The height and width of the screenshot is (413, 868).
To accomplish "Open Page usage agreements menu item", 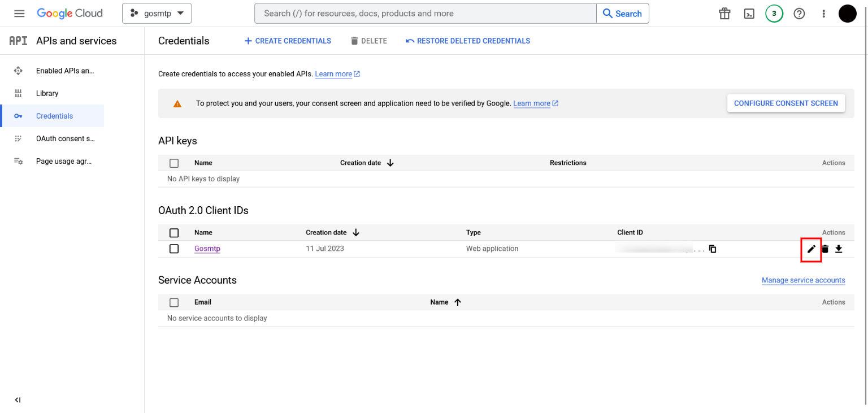I will point(64,161).
